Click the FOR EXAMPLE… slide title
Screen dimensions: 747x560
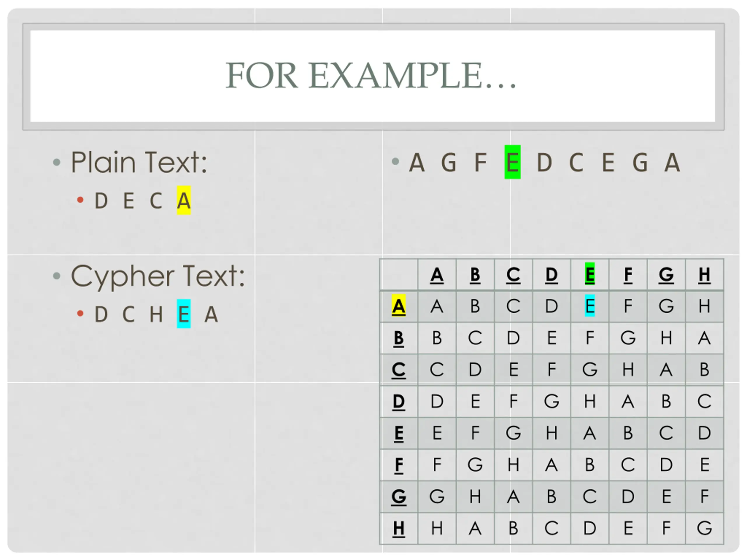[371, 76]
